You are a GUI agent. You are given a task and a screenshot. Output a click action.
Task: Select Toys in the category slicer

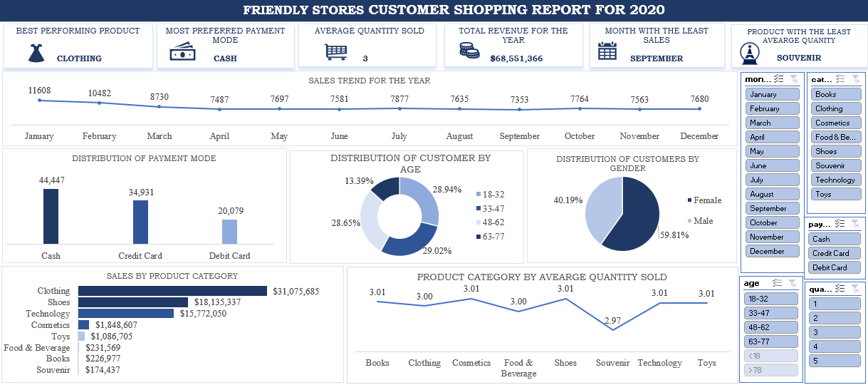tap(835, 194)
